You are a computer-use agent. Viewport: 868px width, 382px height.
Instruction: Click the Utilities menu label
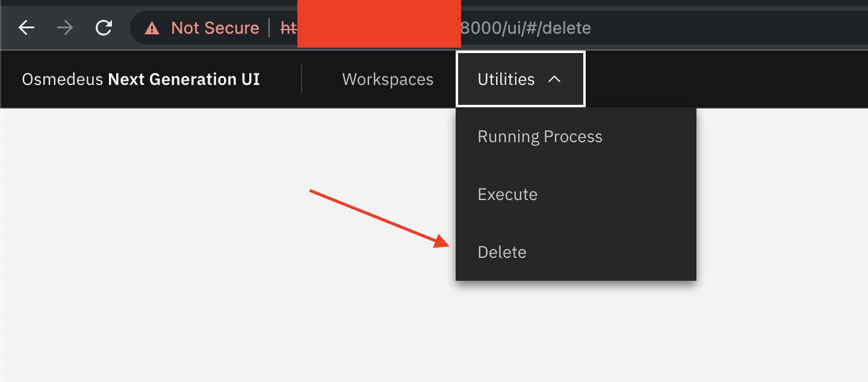[x=506, y=78]
